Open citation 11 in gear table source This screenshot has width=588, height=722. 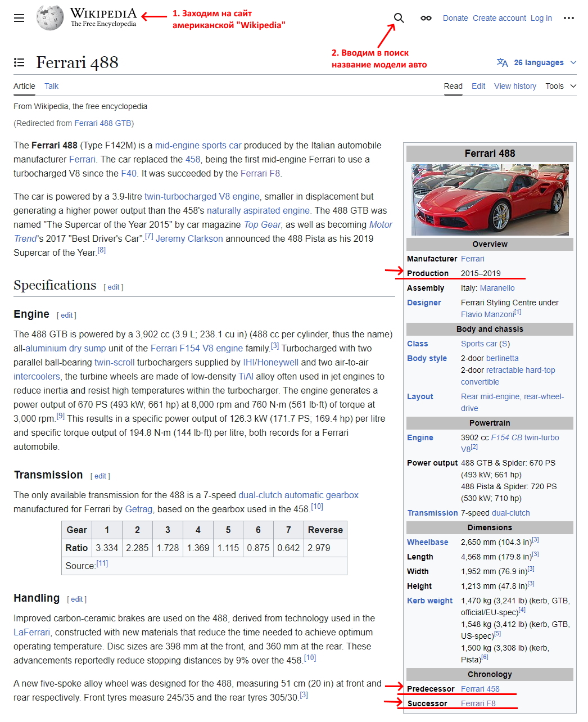[x=102, y=563]
